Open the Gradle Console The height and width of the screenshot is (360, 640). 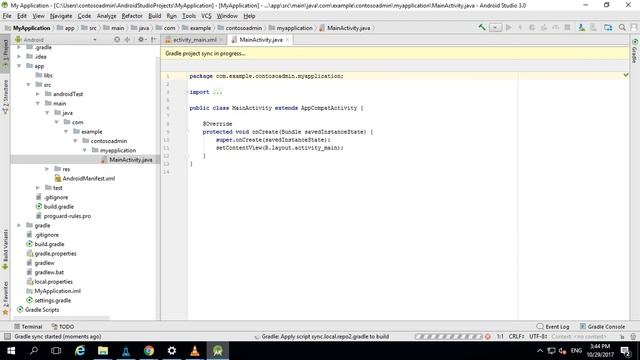click(602, 327)
